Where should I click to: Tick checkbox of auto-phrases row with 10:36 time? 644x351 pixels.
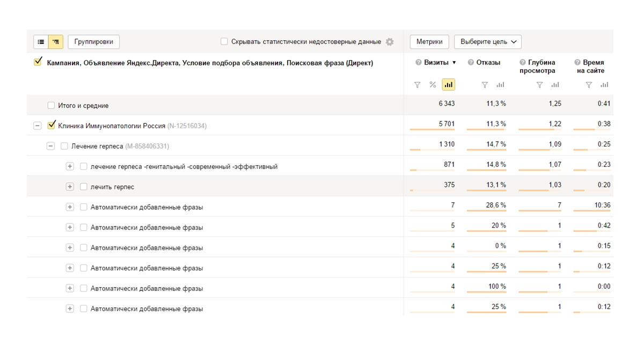(x=83, y=207)
